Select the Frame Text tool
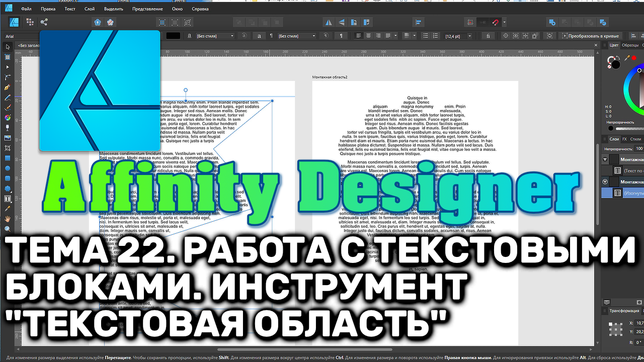This screenshot has height=362, width=644. pos(8,198)
